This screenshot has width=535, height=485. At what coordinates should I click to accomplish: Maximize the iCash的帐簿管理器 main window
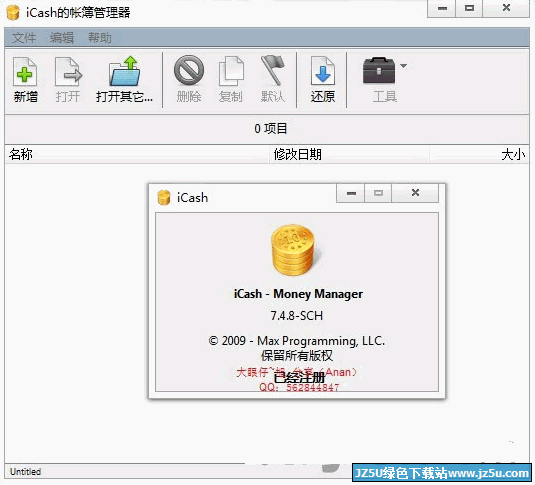pos(469,8)
